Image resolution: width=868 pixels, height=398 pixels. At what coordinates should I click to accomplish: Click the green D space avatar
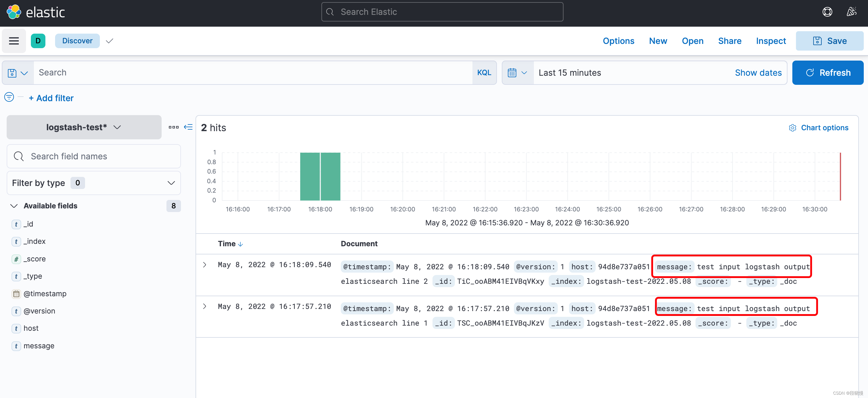coord(38,41)
